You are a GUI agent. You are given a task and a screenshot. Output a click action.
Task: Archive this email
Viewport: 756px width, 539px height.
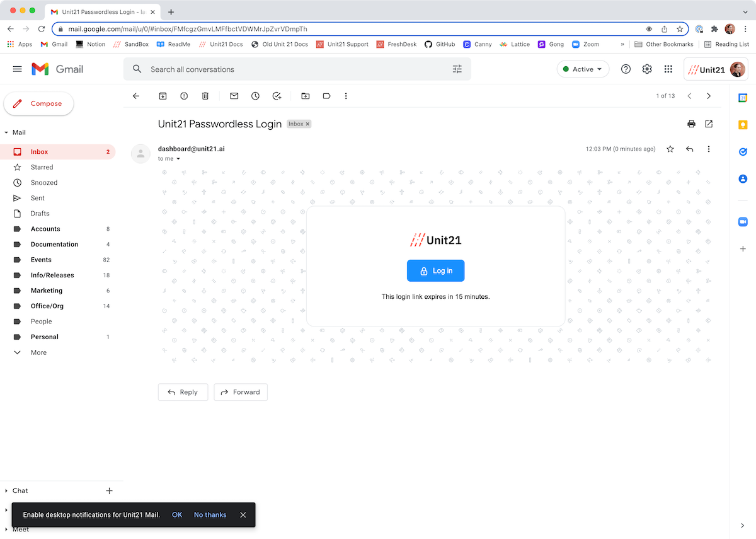tap(163, 96)
